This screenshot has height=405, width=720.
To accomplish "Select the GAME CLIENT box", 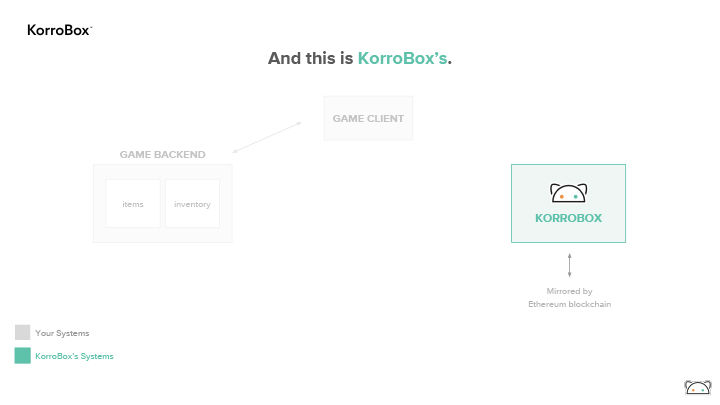I will pyautogui.click(x=368, y=118).
